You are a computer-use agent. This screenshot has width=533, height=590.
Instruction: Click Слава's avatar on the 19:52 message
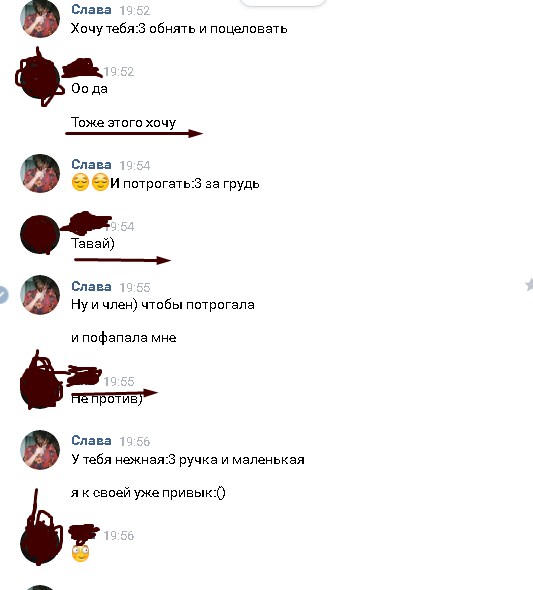tap(40, 18)
